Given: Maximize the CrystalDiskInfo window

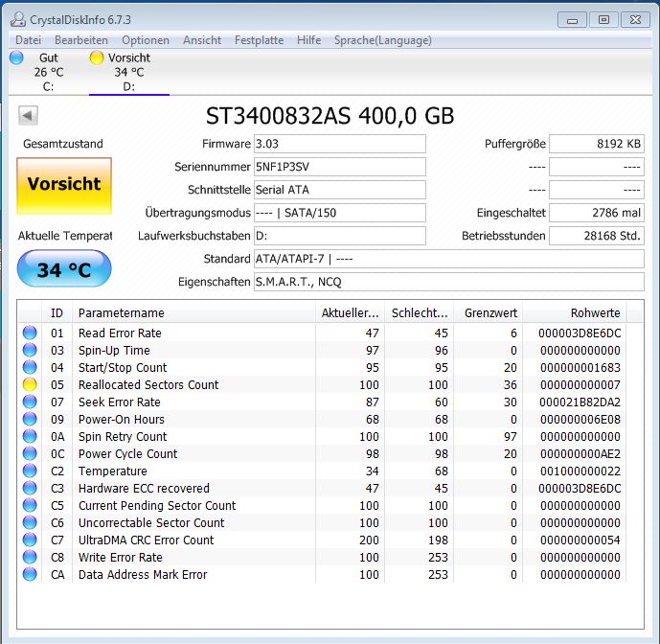Looking at the screenshot, I should (603, 20).
